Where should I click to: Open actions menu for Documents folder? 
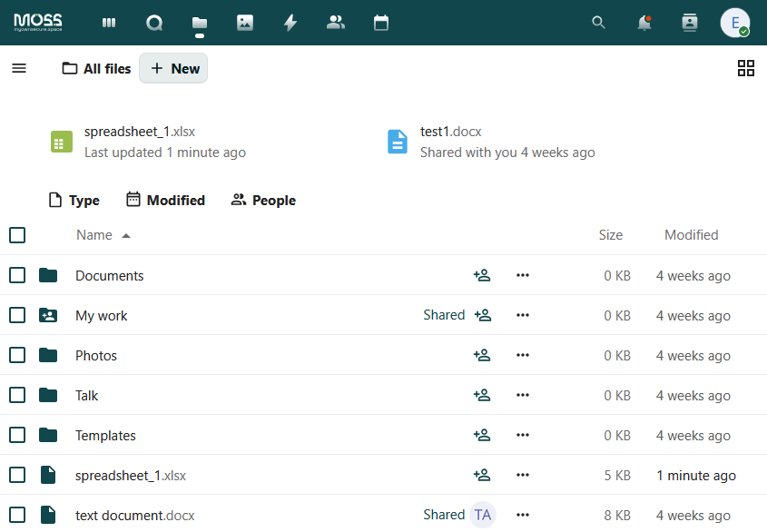pyautogui.click(x=523, y=275)
